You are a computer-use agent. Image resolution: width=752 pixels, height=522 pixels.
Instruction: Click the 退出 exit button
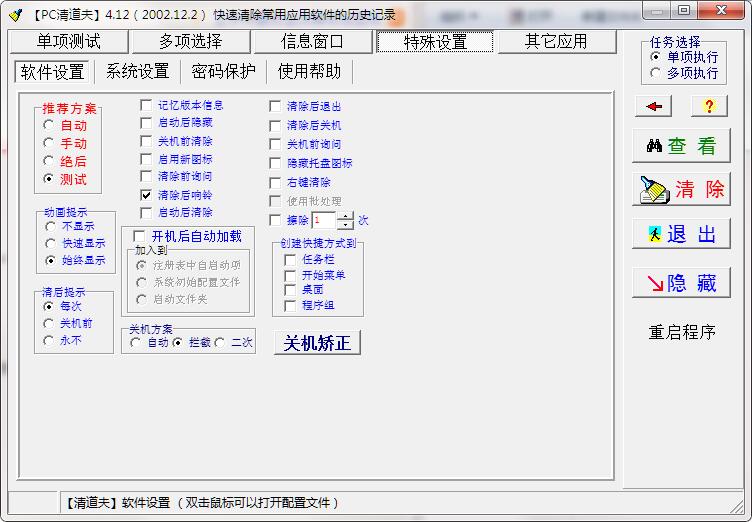[681, 234]
